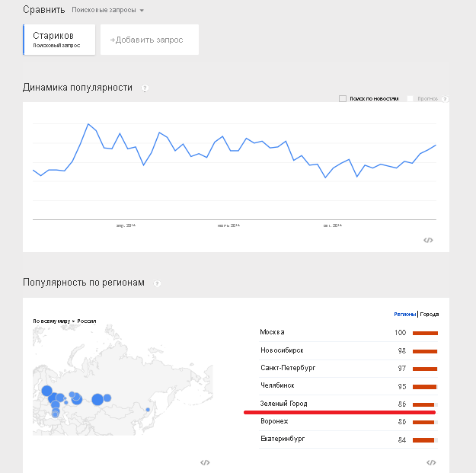476x473 pixels.
Task: Click the orange bar beside Москва
Action: click(x=426, y=333)
